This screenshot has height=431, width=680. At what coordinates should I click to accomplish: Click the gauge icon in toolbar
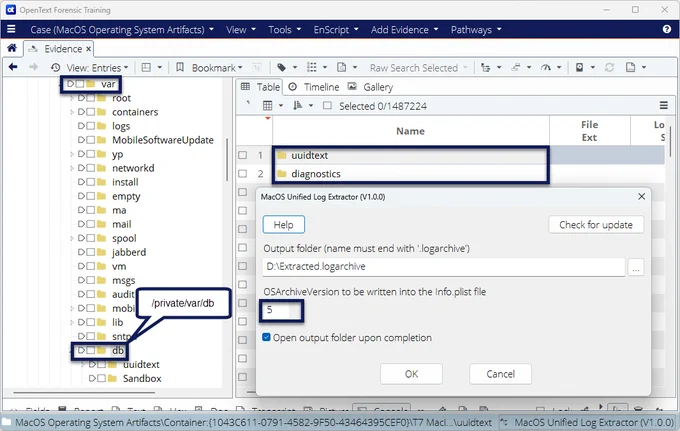[546, 67]
